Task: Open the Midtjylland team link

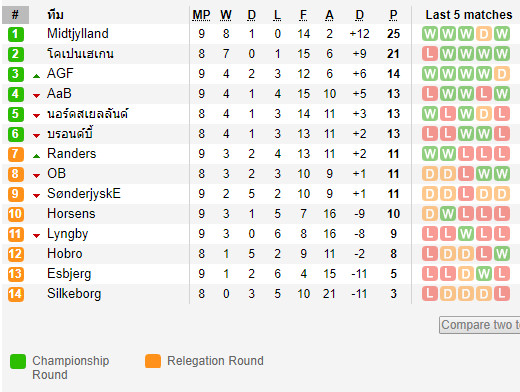Action: [x=78, y=34]
